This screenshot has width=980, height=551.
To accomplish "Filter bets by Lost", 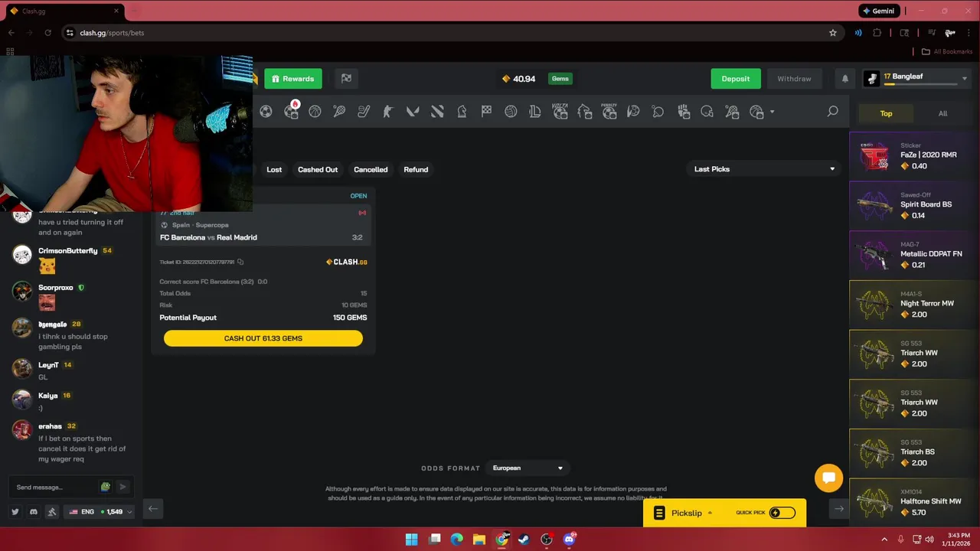I will click(274, 169).
